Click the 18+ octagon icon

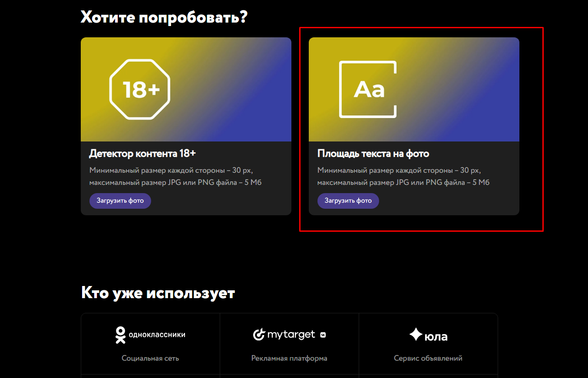[x=140, y=89]
